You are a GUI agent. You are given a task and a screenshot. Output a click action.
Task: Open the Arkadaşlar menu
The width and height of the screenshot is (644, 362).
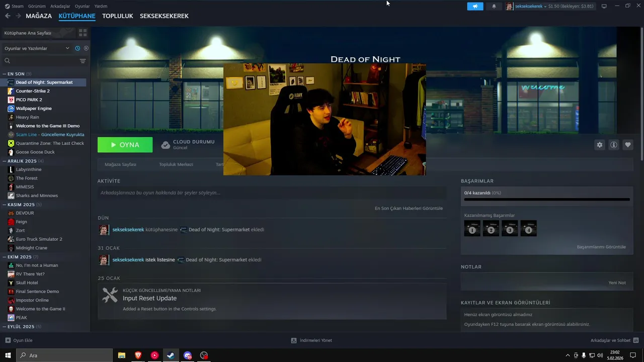(x=60, y=6)
